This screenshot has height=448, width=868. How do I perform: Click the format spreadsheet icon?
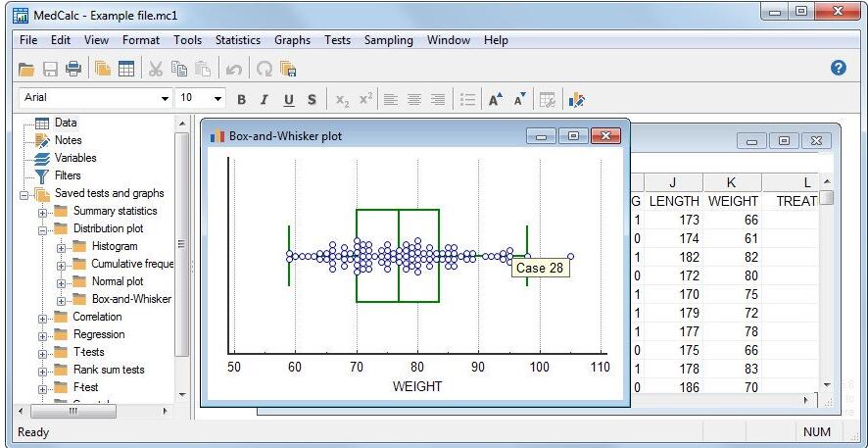(x=548, y=100)
